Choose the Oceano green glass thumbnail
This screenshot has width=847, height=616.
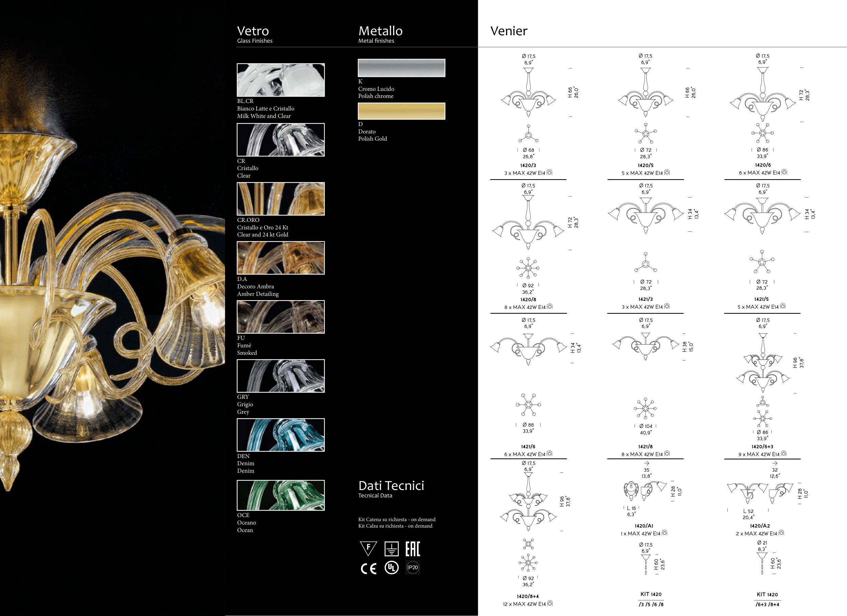point(280,495)
